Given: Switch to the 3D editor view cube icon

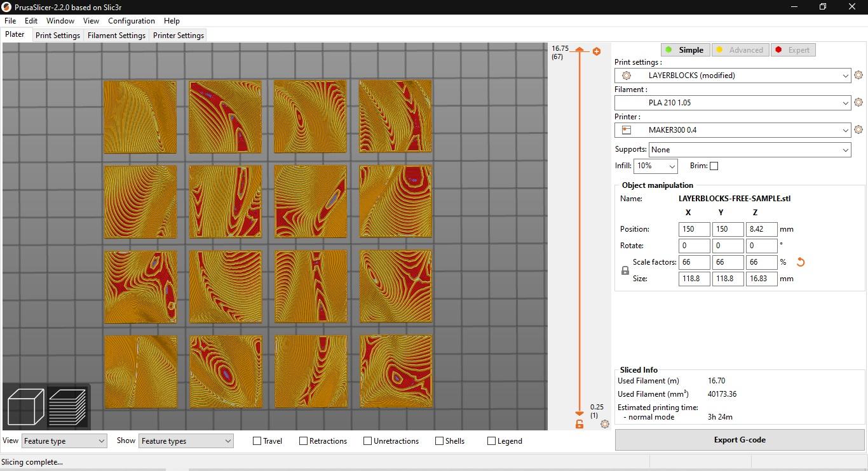Looking at the screenshot, I should 25,407.
